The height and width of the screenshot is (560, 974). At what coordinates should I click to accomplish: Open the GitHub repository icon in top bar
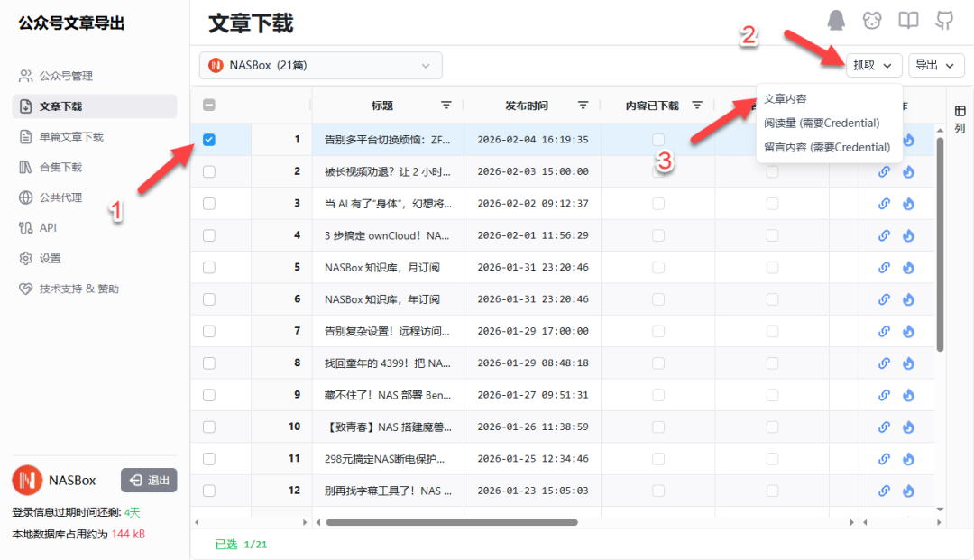point(944,20)
